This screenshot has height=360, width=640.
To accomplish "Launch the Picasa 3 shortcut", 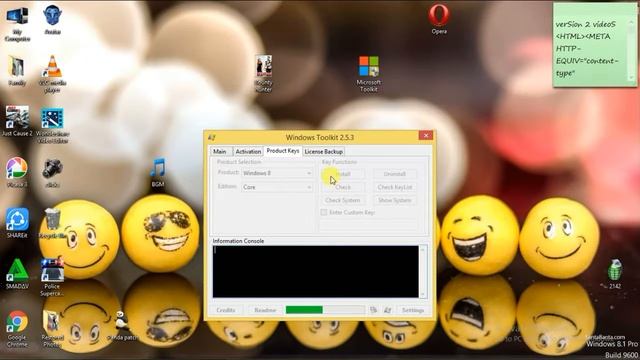I will tap(17, 172).
